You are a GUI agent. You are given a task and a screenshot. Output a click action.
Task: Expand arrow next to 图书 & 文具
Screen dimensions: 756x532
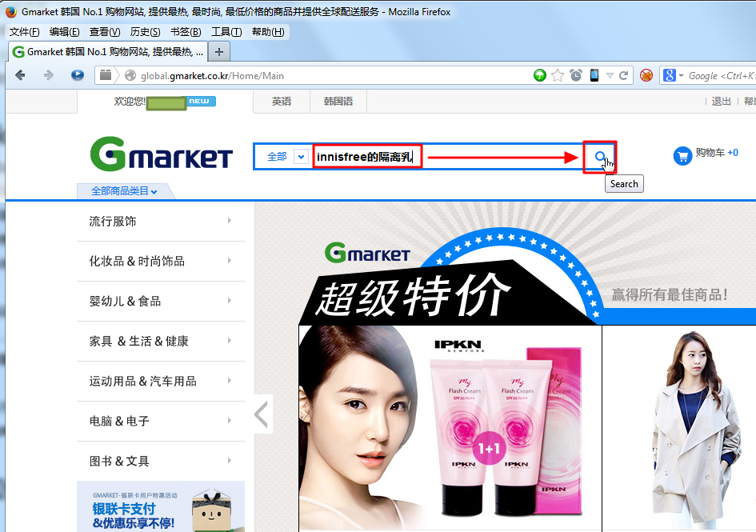tap(230, 461)
